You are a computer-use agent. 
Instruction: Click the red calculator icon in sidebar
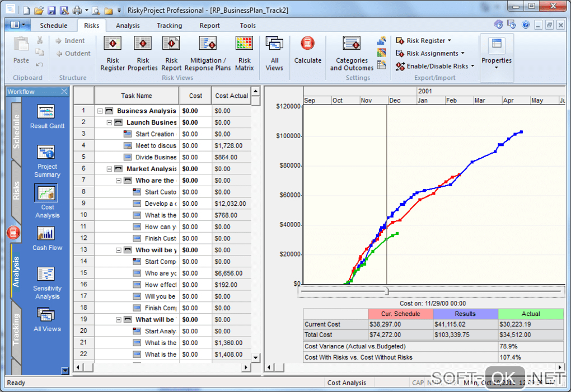click(x=13, y=233)
